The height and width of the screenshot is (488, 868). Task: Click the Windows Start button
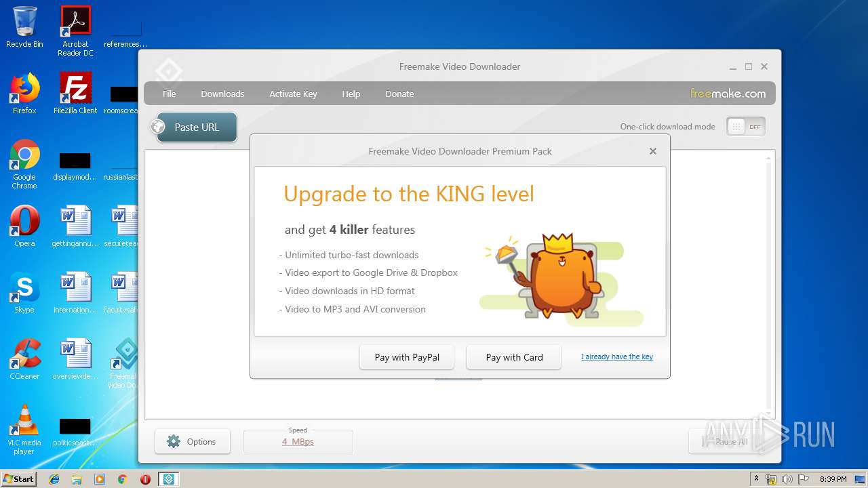[19, 479]
